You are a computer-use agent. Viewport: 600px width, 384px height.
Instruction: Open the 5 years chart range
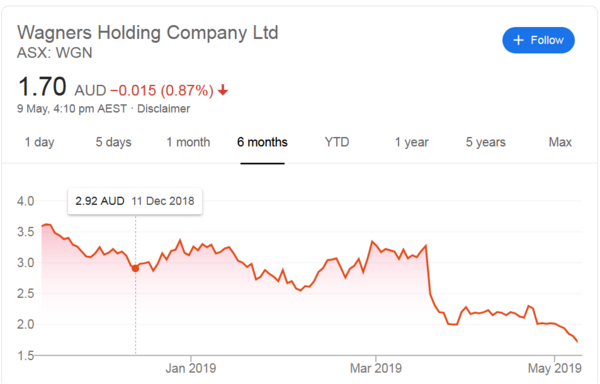click(486, 142)
